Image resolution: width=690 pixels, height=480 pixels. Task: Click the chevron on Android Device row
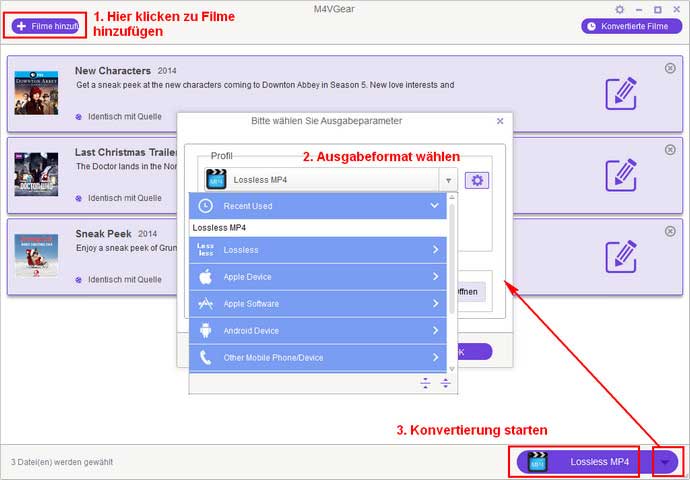(x=435, y=330)
